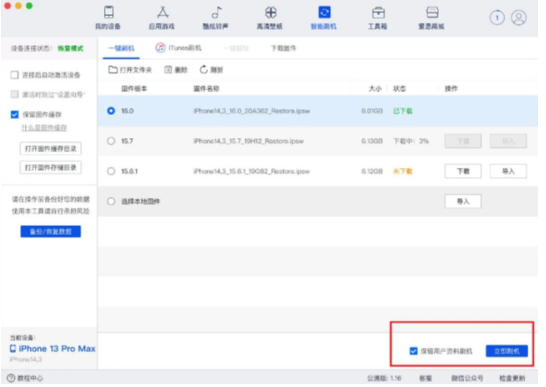Click the 固件名称 column header
The height and width of the screenshot is (387, 546).
(x=207, y=90)
